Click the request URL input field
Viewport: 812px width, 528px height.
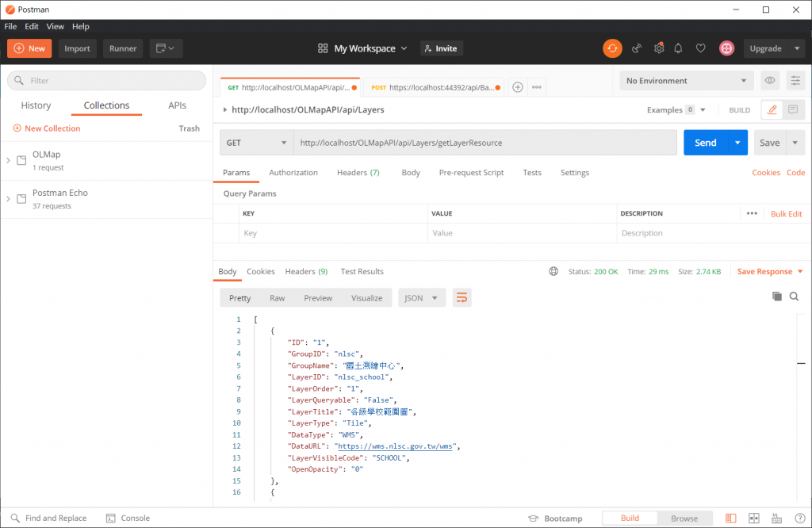485,143
